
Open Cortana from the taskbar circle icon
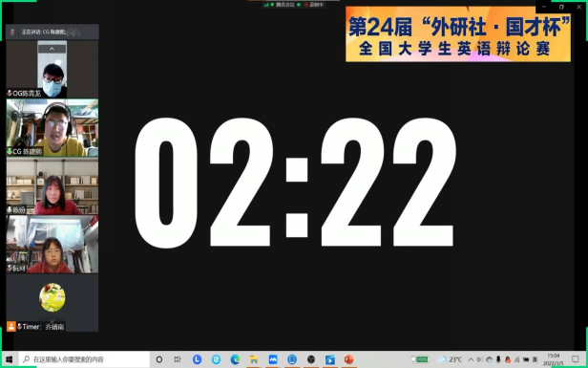click(x=159, y=359)
